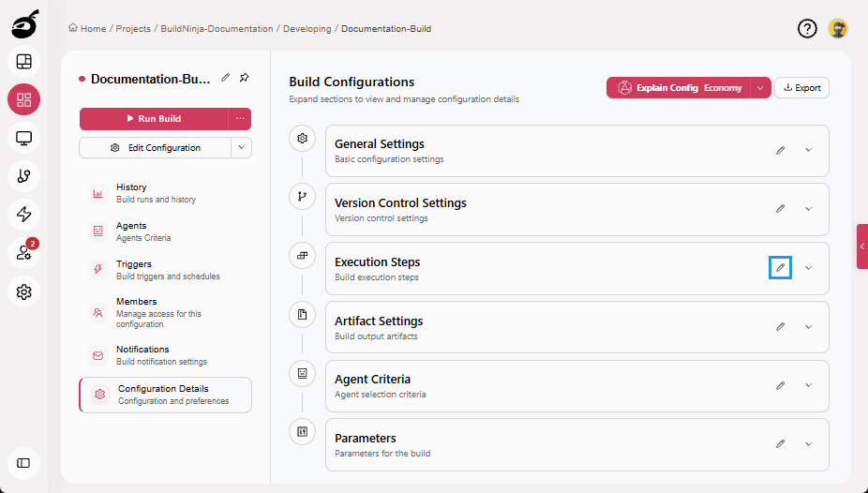This screenshot has width=868, height=493.
Task: Click the steps timeline icon beside Execution Steps
Action: coord(302,256)
